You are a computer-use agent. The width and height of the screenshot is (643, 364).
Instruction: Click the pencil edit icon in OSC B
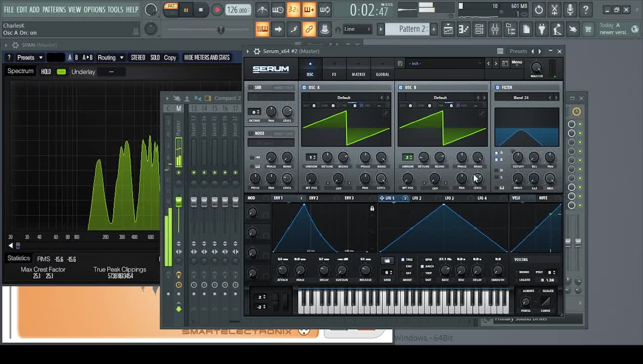482,113
